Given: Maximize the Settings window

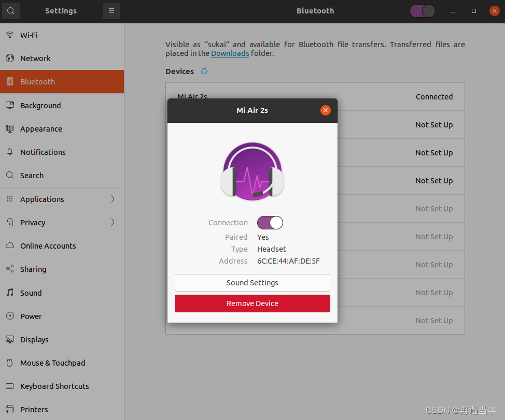Looking at the screenshot, I should [474, 11].
